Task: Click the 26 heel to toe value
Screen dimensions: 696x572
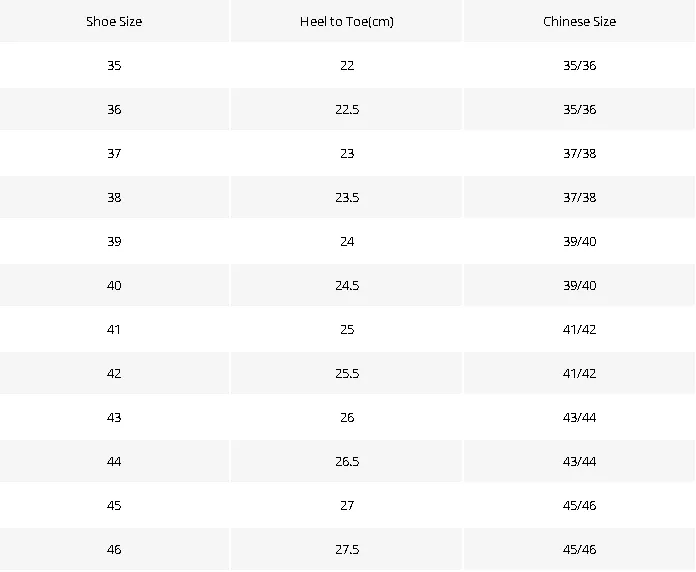Action: point(347,417)
